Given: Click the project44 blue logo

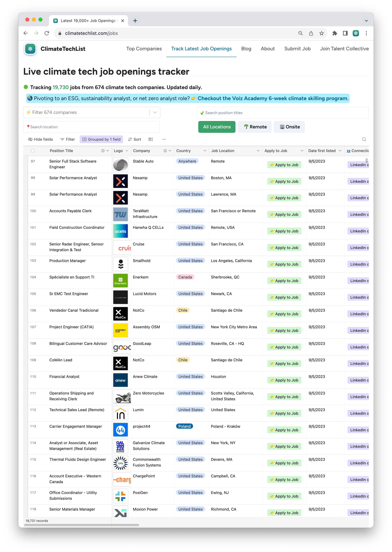Looking at the screenshot, I should pos(121,430).
